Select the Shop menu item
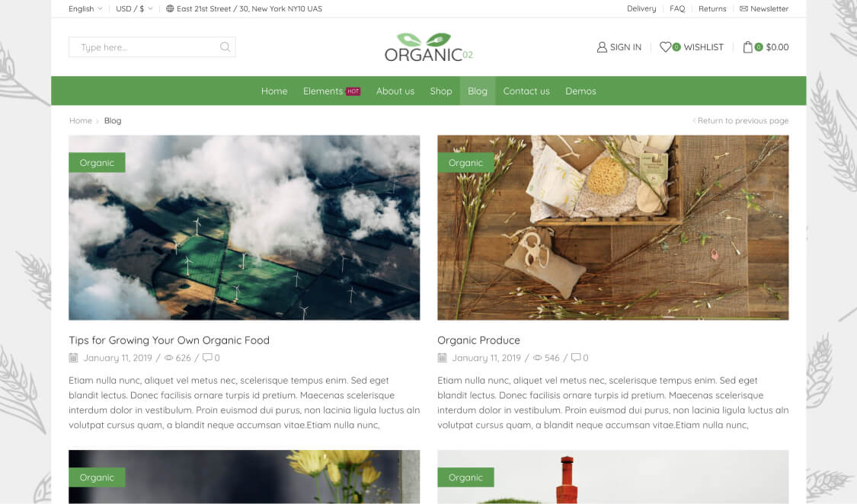857x504 pixels. coord(441,91)
